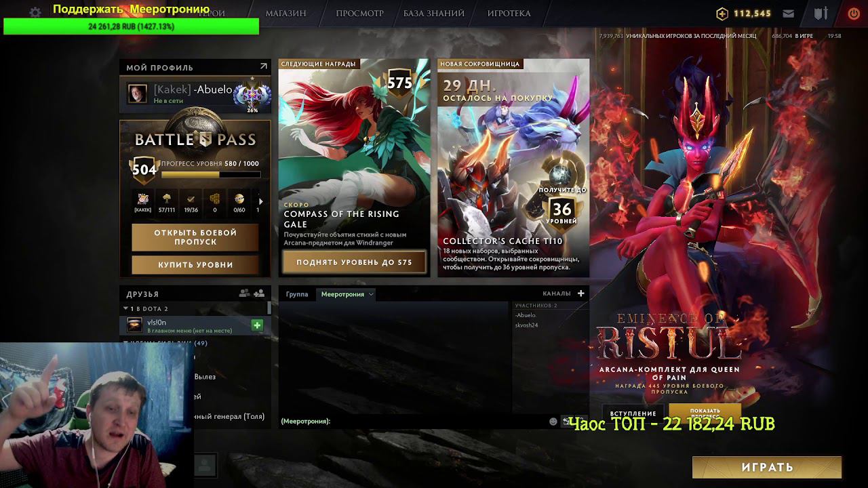Click the checkmark icon showing 19/36

(191, 202)
